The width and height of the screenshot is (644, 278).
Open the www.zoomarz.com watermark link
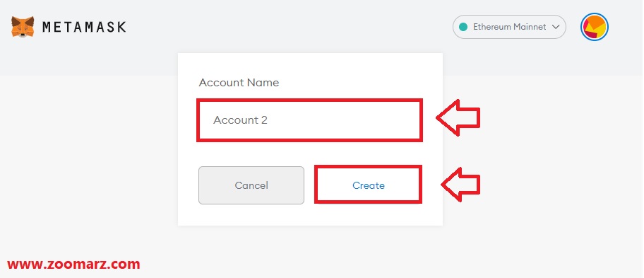(x=73, y=264)
